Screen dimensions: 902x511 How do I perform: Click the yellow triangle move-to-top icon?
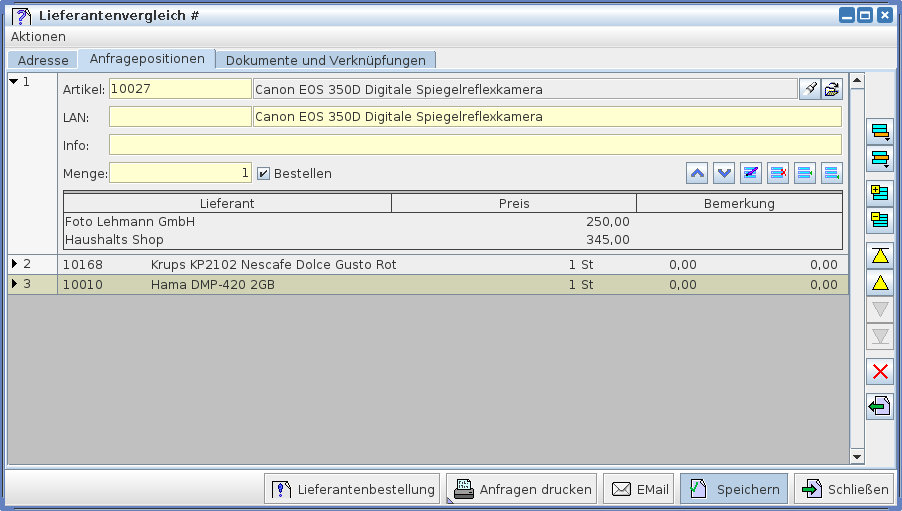coord(880,255)
